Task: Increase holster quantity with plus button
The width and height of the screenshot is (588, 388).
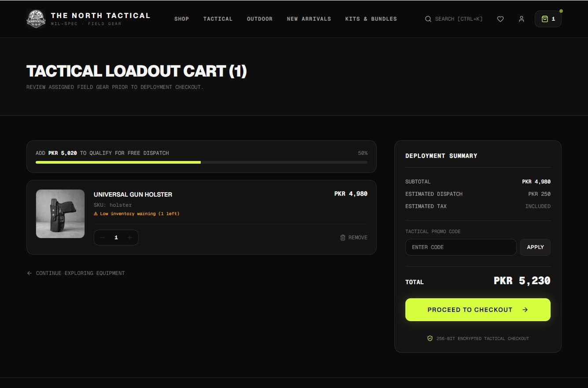Action: 130,238
